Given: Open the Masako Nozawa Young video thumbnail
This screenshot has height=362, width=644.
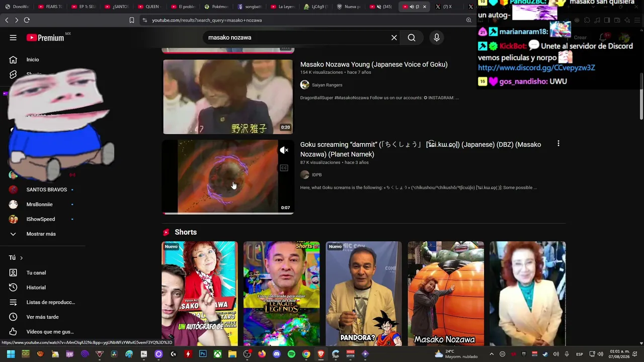Looking at the screenshot, I should click(x=228, y=97).
